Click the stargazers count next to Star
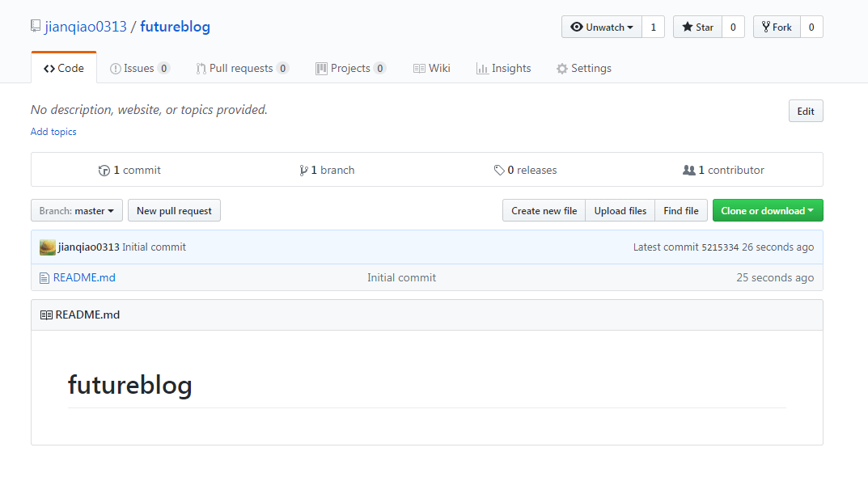This screenshot has height=494, width=868. point(733,27)
